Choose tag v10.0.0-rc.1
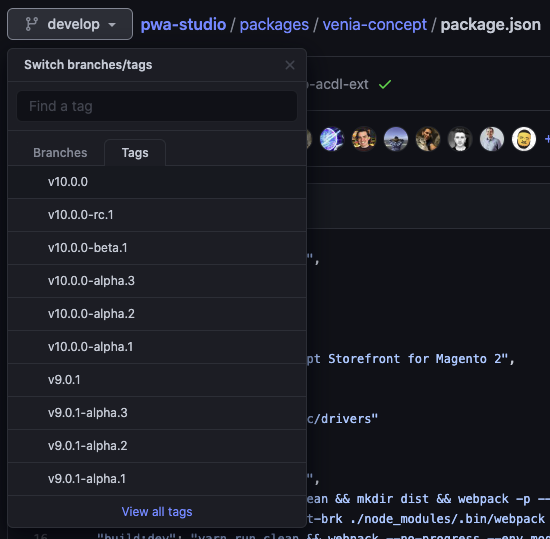The height and width of the screenshot is (539, 550). pos(157,215)
